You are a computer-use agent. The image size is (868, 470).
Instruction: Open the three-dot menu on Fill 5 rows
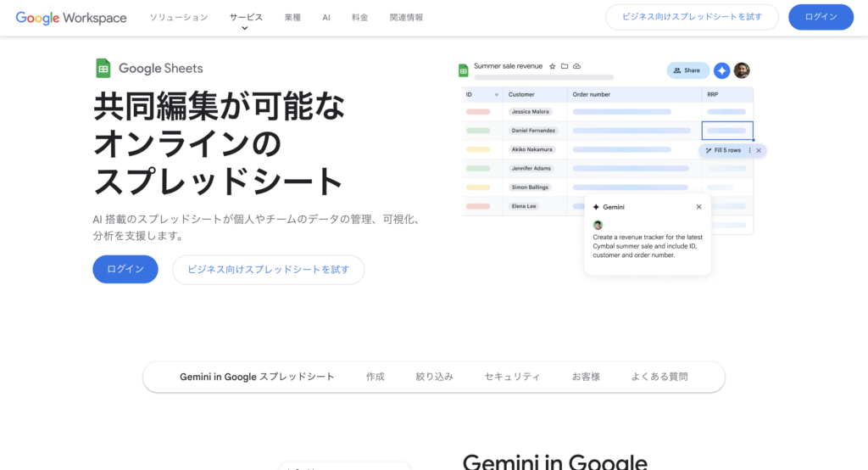749,150
